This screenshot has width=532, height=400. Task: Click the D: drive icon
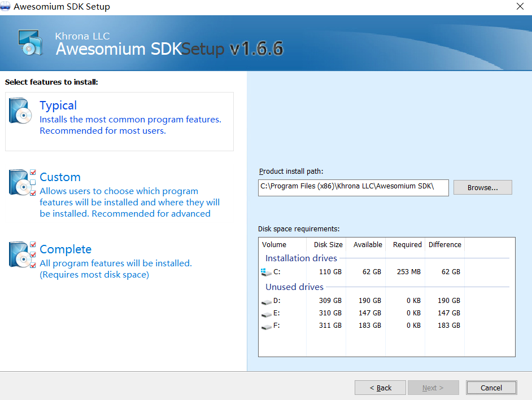click(267, 301)
